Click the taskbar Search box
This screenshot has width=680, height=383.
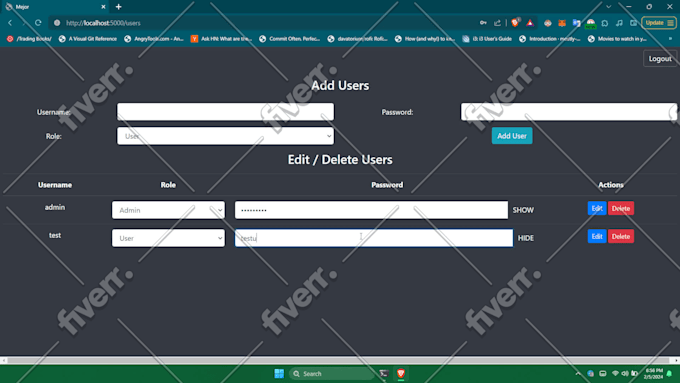tap(332, 373)
